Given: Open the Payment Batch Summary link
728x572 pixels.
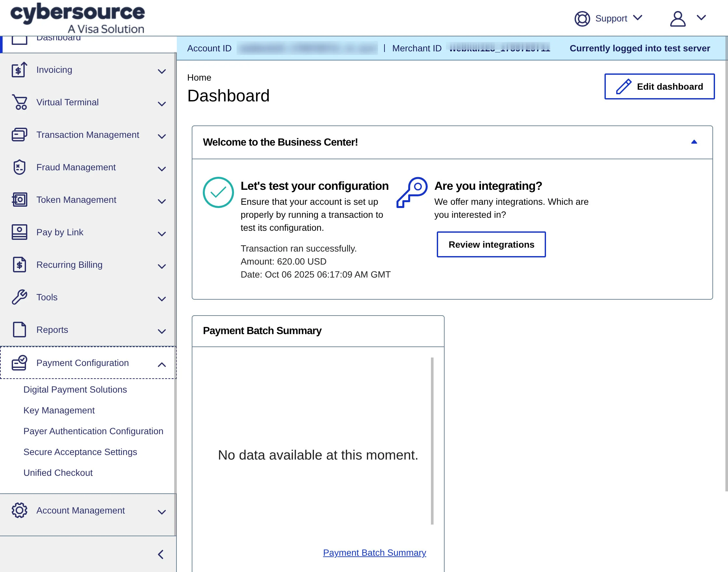Looking at the screenshot, I should point(374,552).
